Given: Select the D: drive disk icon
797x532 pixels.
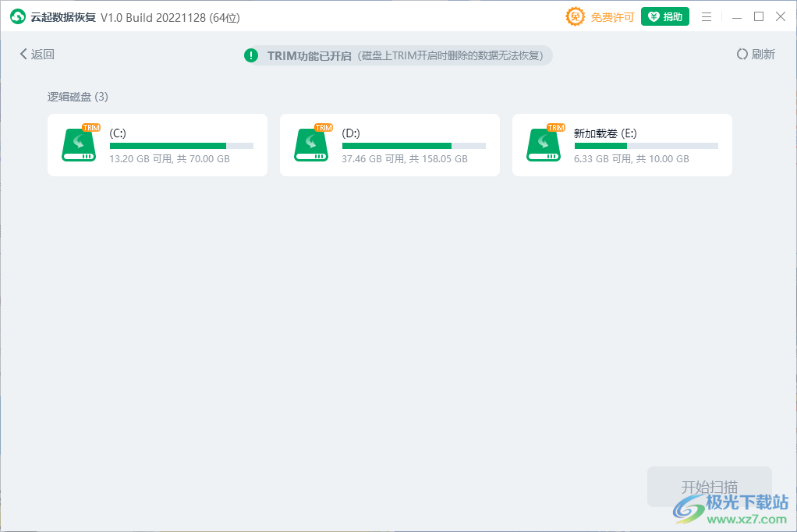Looking at the screenshot, I should [311, 145].
